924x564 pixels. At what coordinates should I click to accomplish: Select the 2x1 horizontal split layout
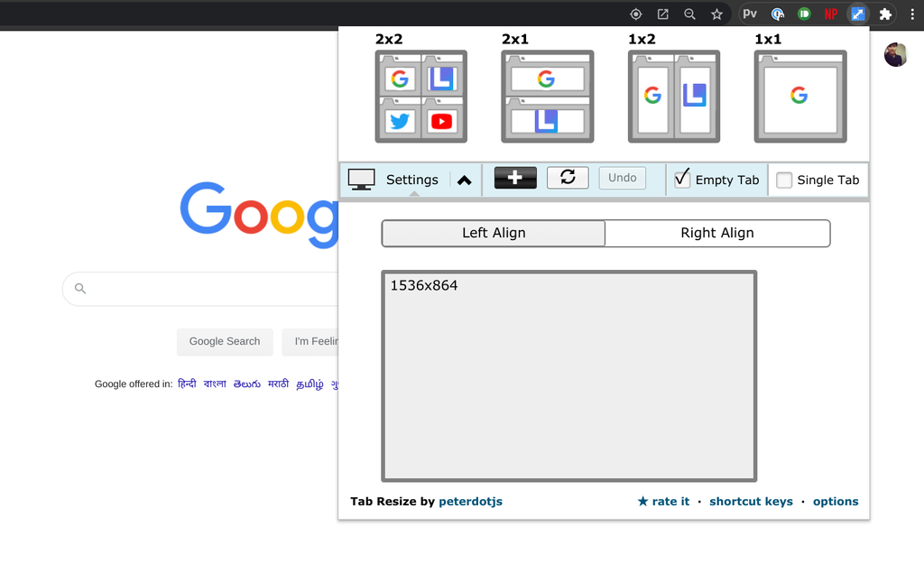548,97
